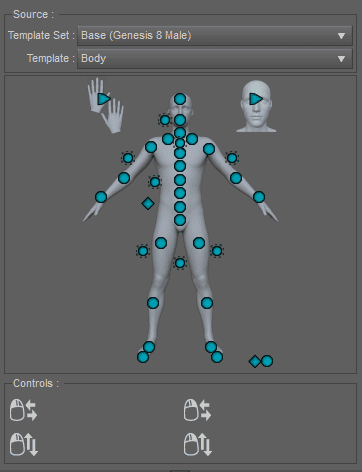Select the circle node beside the bottom-right diamond
The height and width of the screenshot is (472, 362).
[x=267, y=361]
